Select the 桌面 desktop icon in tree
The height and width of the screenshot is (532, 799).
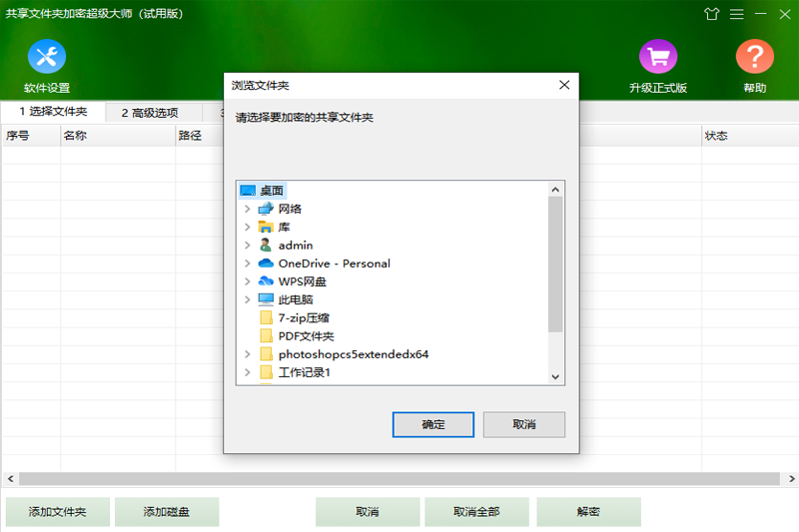pos(248,191)
